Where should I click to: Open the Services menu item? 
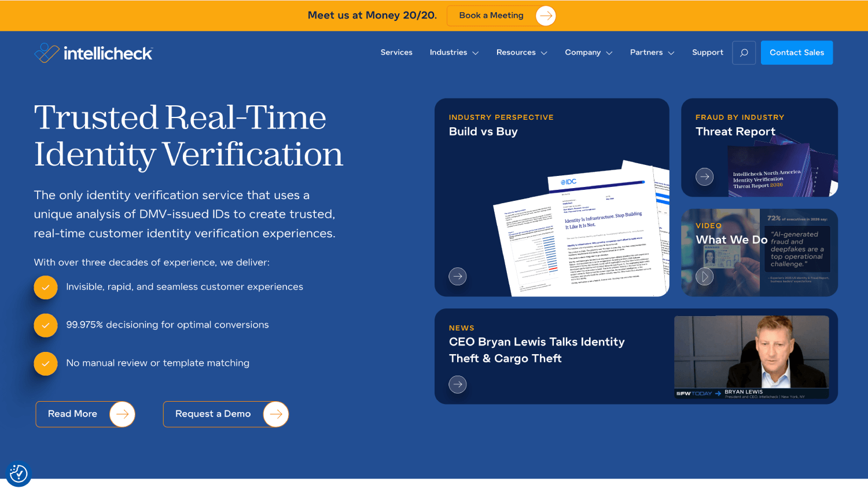point(396,53)
